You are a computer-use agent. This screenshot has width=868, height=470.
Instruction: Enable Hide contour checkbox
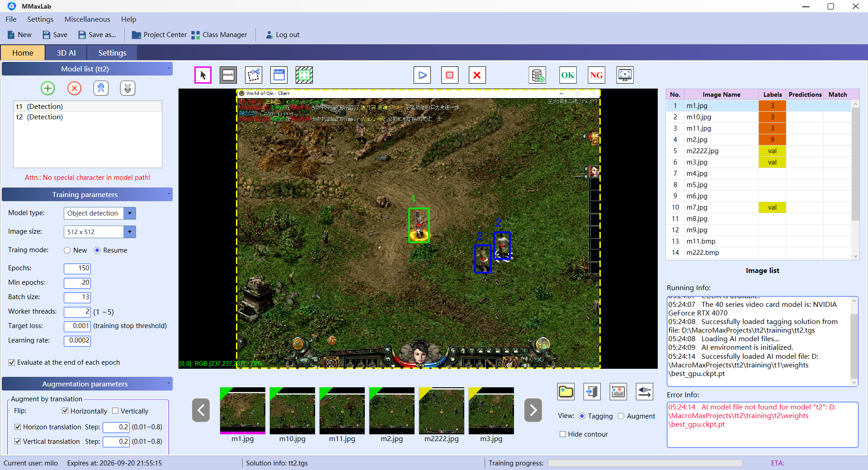click(x=563, y=434)
